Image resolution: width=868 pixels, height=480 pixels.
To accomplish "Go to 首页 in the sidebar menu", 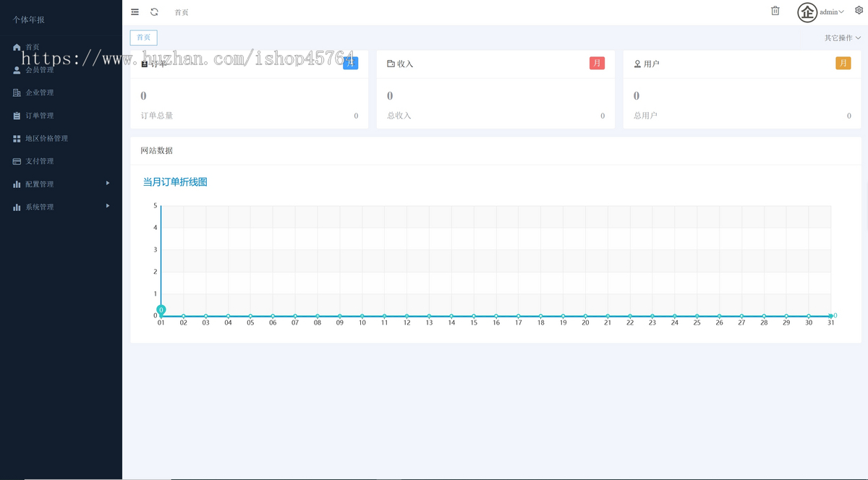I will tap(33, 47).
